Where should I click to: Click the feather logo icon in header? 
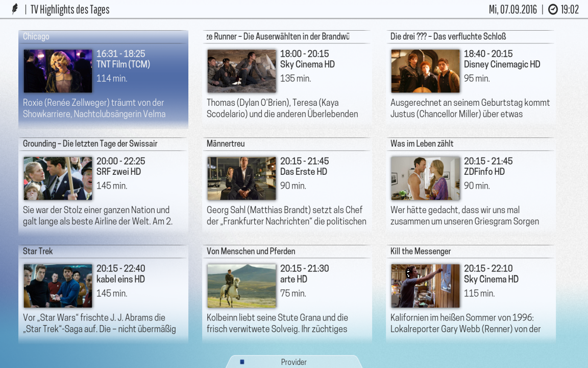click(15, 9)
